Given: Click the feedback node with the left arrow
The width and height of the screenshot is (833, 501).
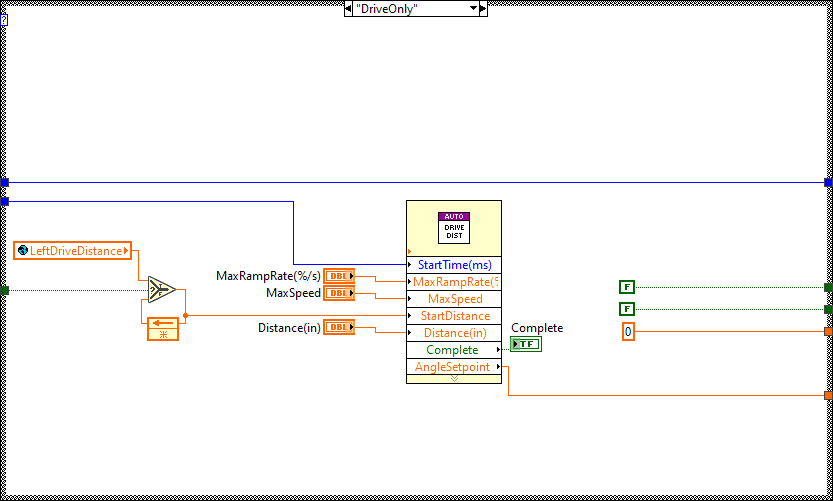Looking at the screenshot, I should click(161, 328).
